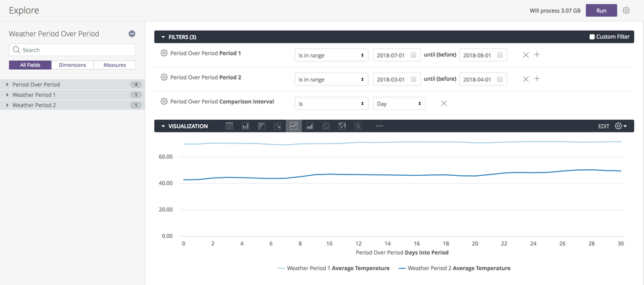Viewport: 644px width, 285px height.
Task: Click the Run button
Action: pyautogui.click(x=601, y=11)
